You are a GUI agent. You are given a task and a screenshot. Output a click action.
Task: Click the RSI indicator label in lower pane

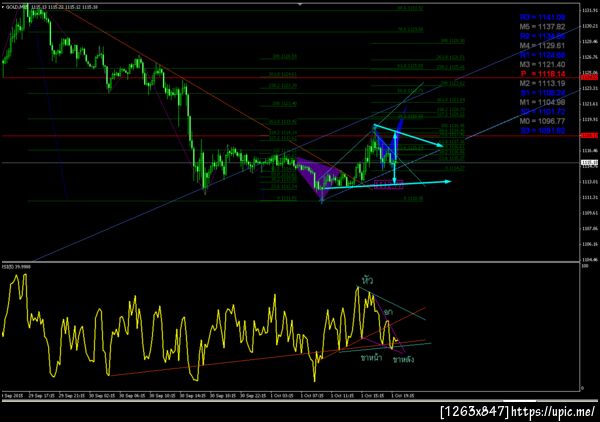[16, 267]
